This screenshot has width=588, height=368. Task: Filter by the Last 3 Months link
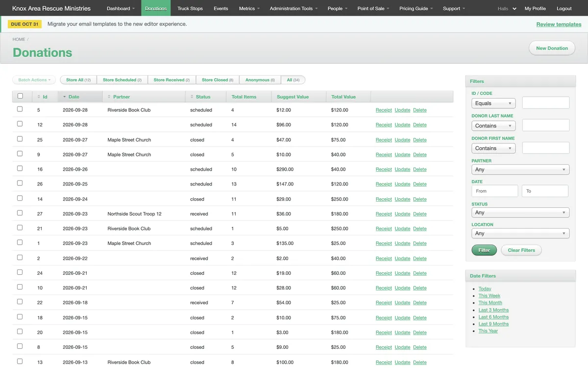click(493, 310)
